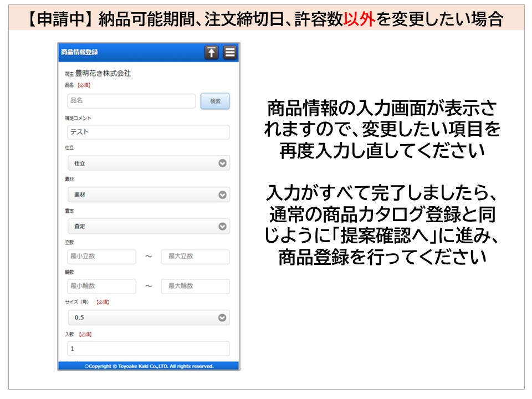Click the paragraph starting 商品情報の入力画面
This screenshot has height=399, width=532.
pos(382,129)
